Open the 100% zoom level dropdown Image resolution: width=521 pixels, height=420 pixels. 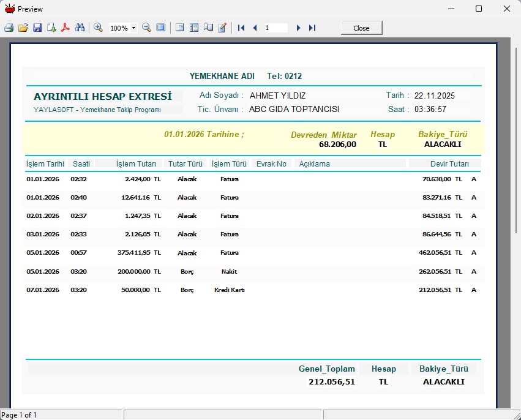133,28
